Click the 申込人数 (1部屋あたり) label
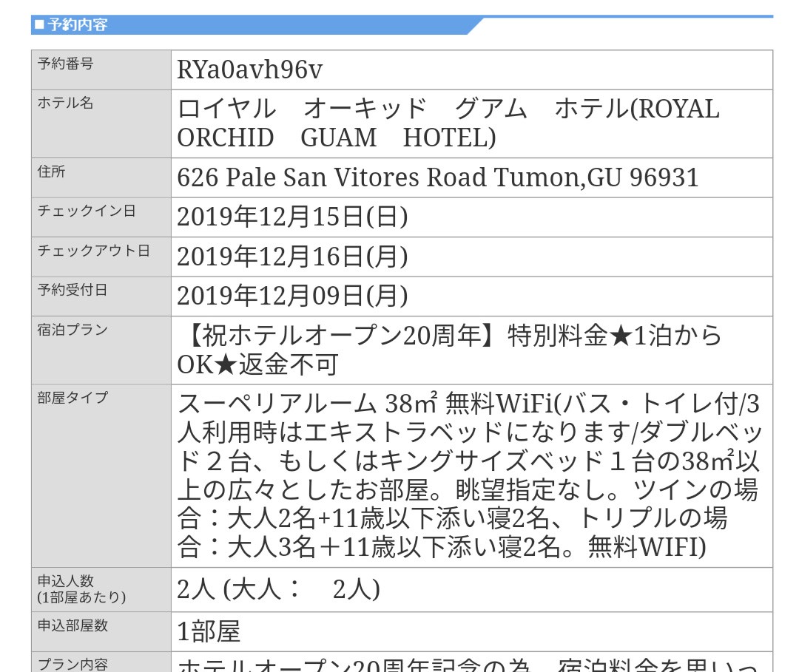799x672 pixels. 81,589
